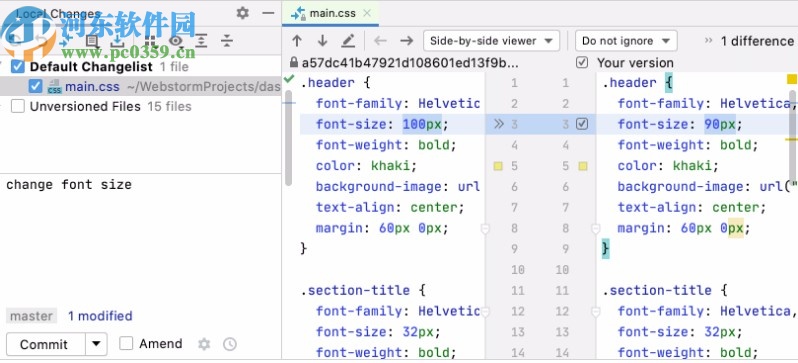798x363 pixels.
Task: Toggle the Your version checkbox
Action: [x=582, y=63]
